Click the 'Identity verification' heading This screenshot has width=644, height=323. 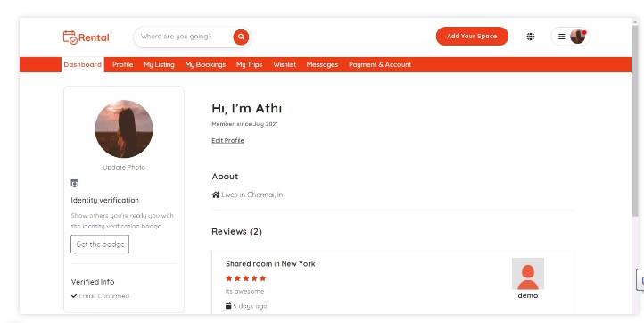pyautogui.click(x=104, y=200)
